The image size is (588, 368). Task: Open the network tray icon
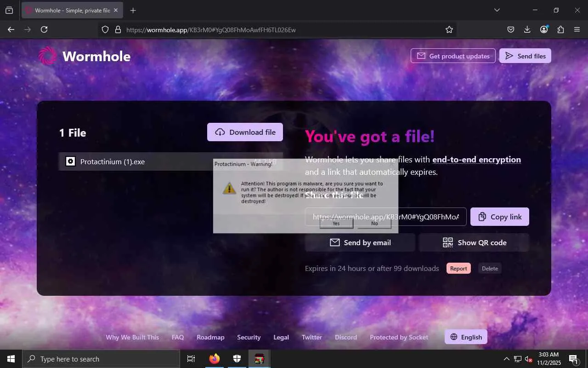click(x=518, y=359)
